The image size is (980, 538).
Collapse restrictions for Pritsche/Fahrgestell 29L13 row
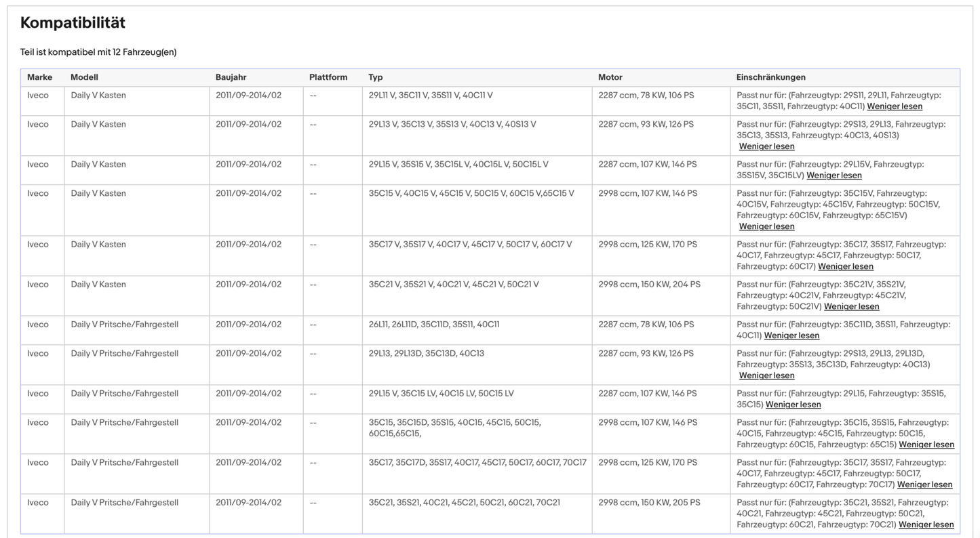766,375
